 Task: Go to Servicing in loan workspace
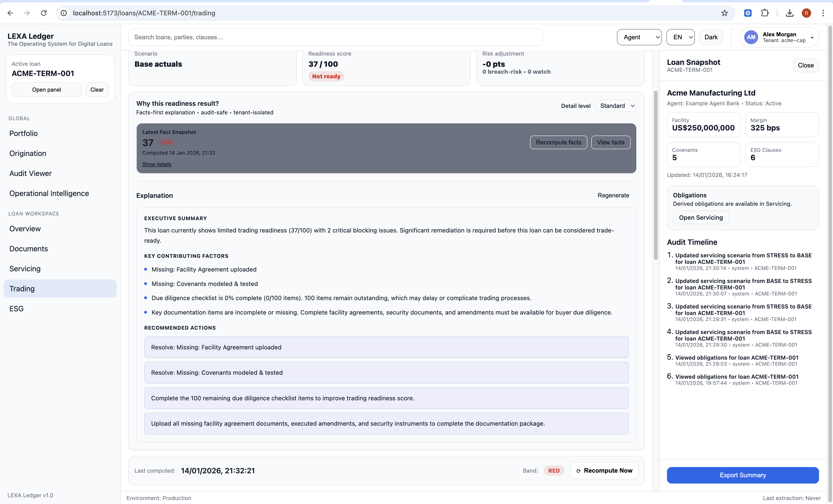25,269
